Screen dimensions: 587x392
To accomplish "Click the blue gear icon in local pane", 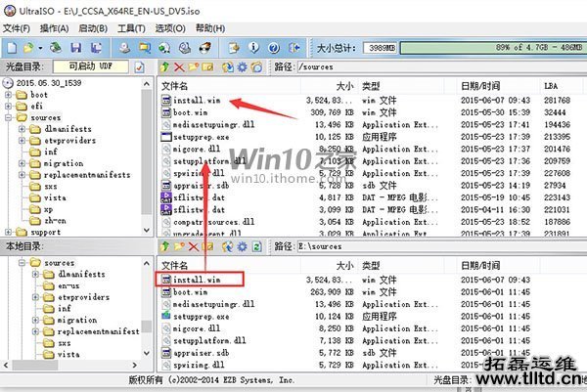I will [243, 246].
